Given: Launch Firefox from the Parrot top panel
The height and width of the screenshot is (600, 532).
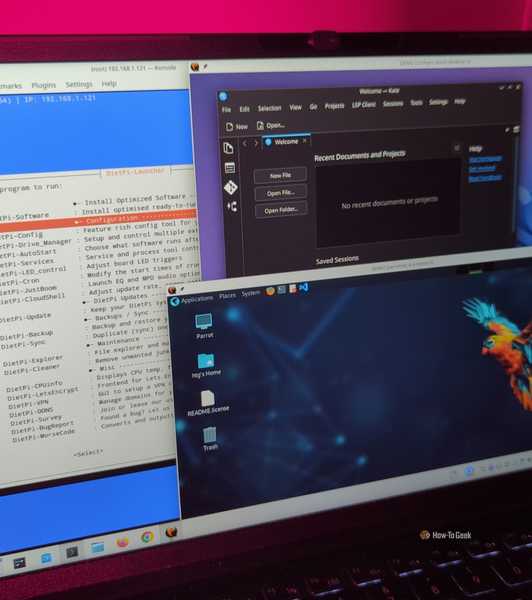Looking at the screenshot, I should pos(270,291).
